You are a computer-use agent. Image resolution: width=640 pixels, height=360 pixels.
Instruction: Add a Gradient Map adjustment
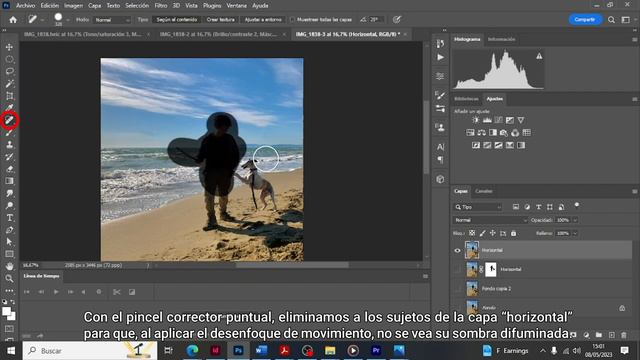click(521, 145)
